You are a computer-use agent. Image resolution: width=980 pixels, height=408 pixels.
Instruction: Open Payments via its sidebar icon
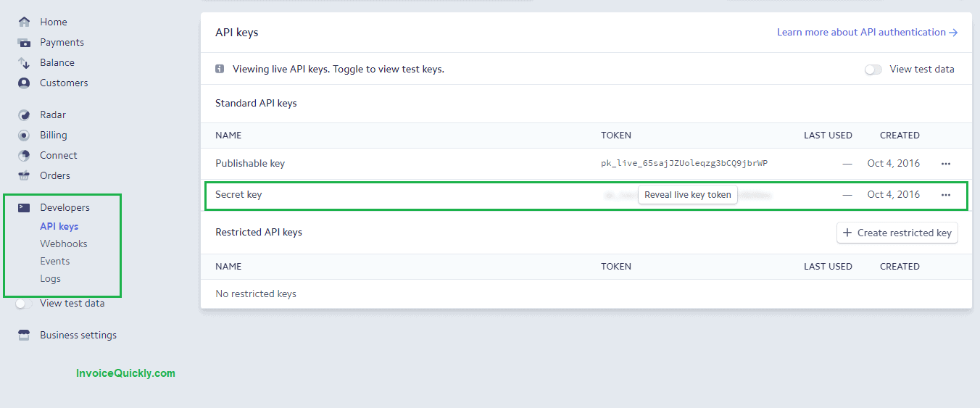pyautogui.click(x=24, y=42)
